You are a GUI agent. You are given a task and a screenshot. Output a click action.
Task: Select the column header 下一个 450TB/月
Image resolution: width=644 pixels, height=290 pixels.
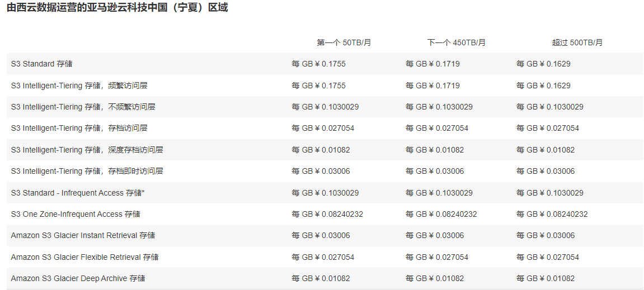click(457, 42)
